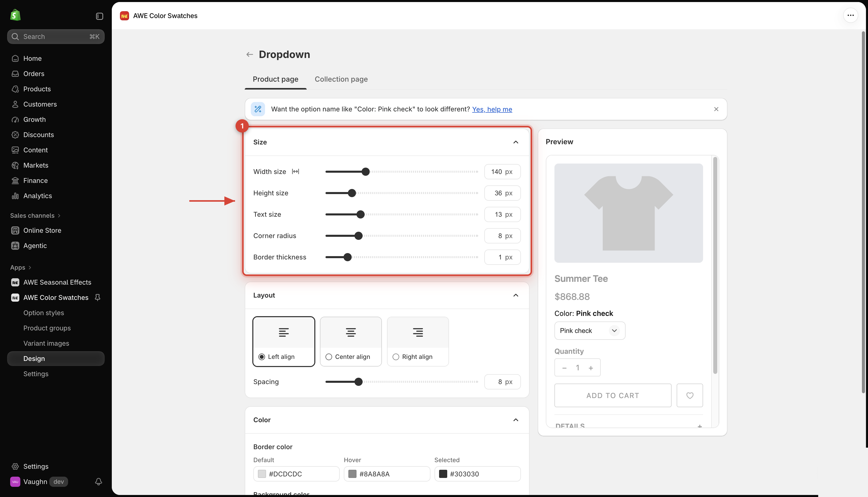
Task: Open the Agentic channel
Action: pos(56,246)
